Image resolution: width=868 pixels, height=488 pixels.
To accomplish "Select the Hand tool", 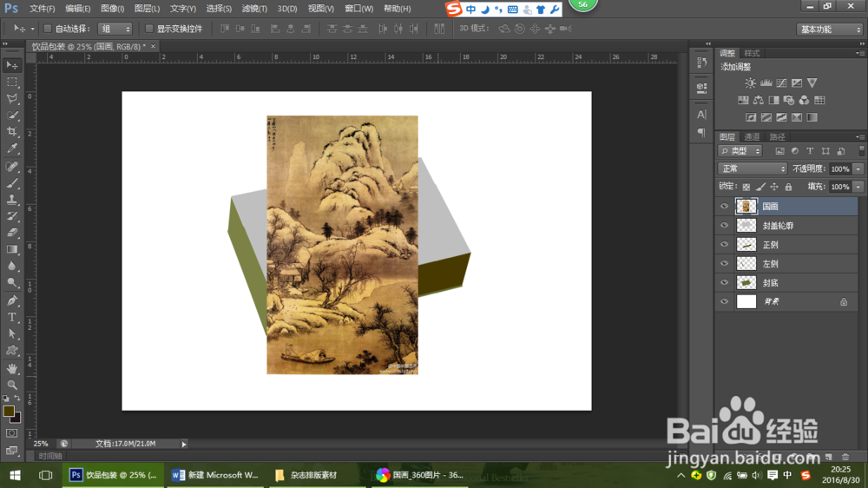I will (x=11, y=368).
